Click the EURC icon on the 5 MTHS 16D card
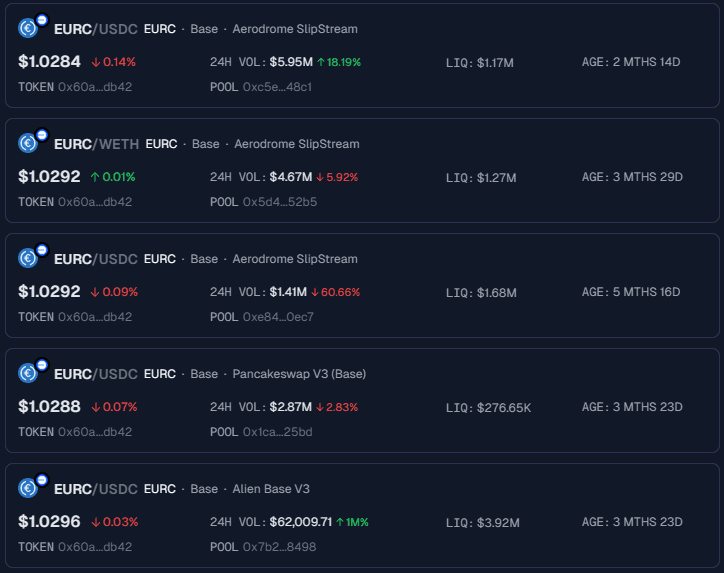This screenshot has width=724, height=573. click(x=28, y=258)
